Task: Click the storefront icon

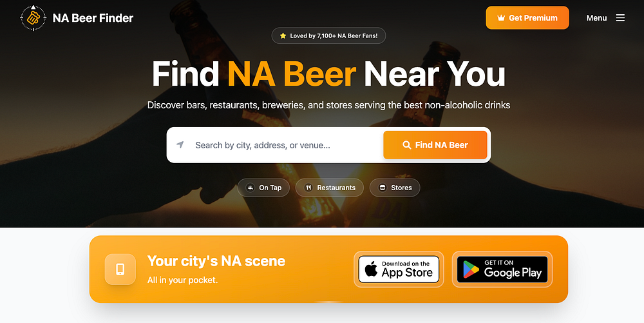Action: (x=383, y=188)
